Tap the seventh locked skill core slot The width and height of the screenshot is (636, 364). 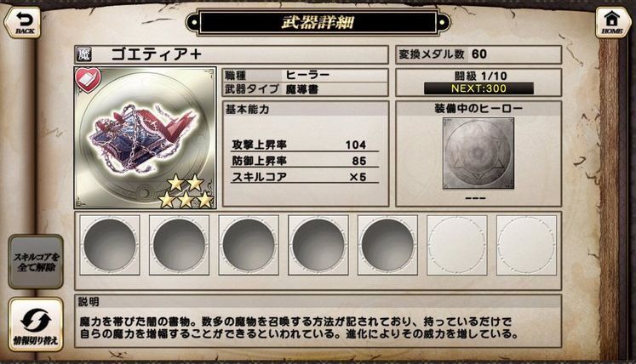click(x=526, y=245)
